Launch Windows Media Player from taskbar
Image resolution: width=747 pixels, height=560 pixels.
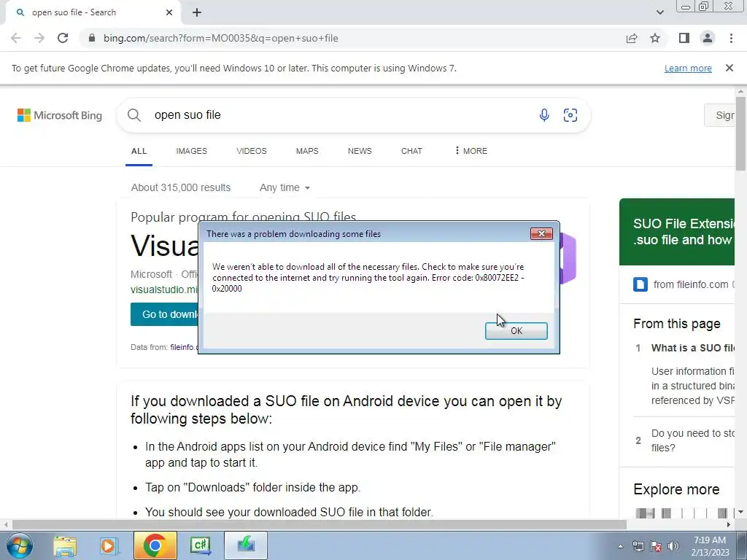pos(109,545)
